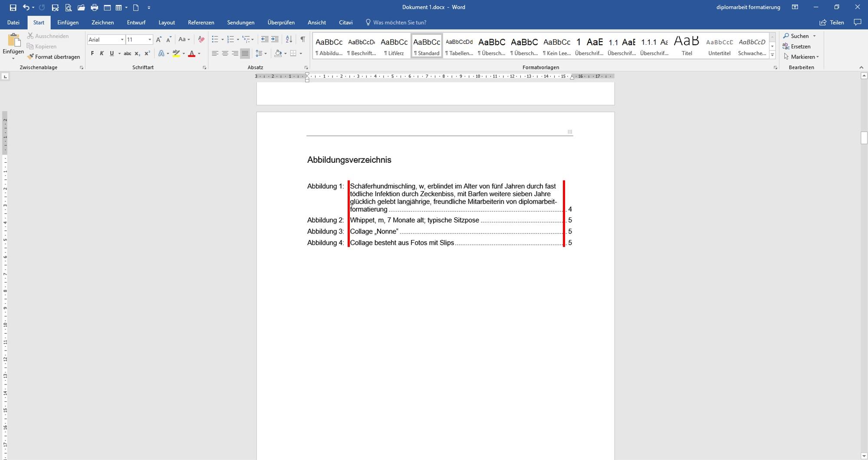
Task: Open the Datei tab
Action: click(13, 23)
